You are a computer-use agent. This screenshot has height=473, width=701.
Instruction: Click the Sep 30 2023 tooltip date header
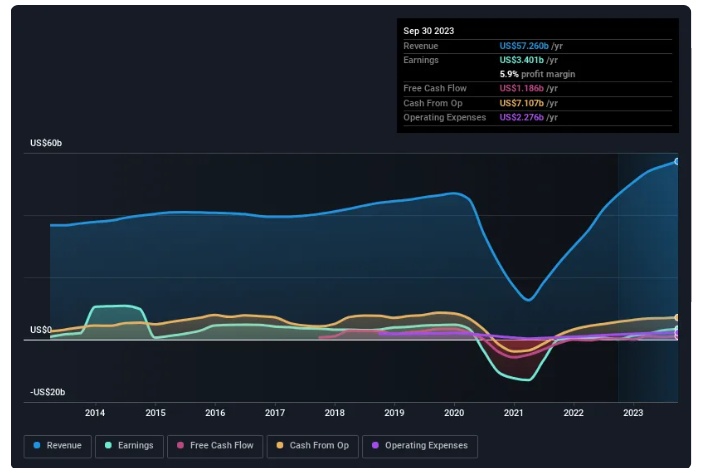[429, 31]
